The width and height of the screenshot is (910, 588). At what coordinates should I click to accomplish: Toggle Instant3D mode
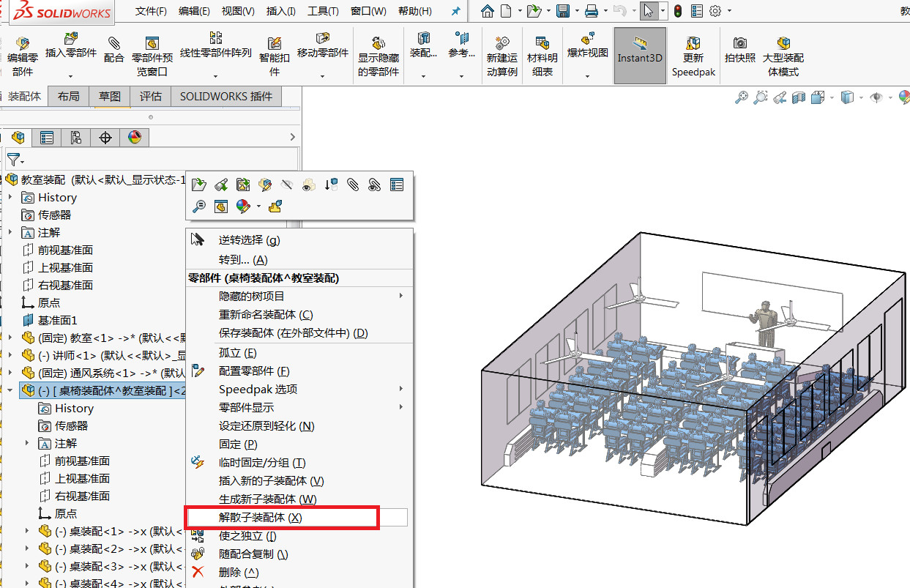[640, 56]
